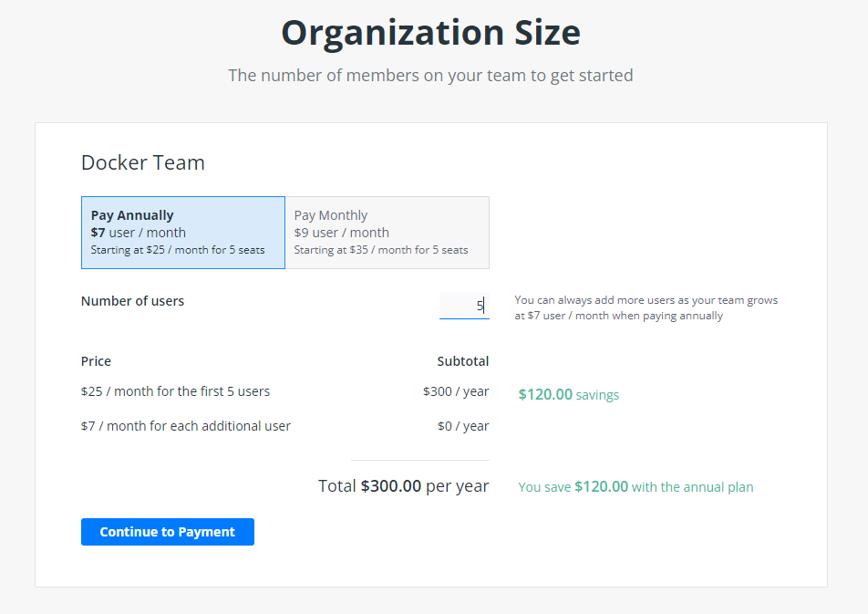868x614 pixels.
Task: Click 'Total $300.00 per year' line
Action: (404, 486)
